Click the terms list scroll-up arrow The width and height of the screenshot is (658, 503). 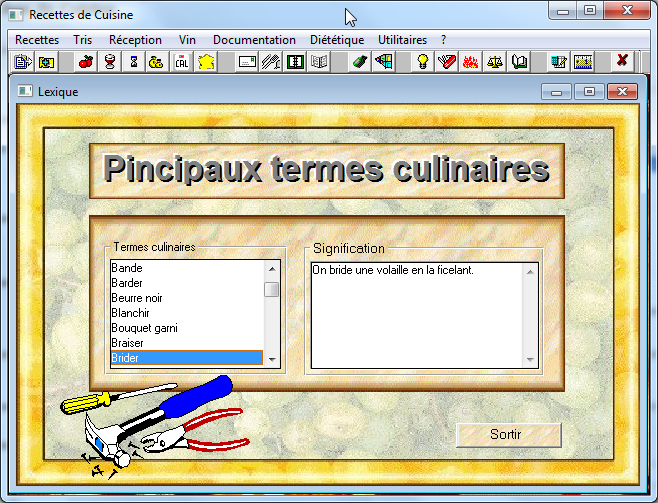click(272, 268)
